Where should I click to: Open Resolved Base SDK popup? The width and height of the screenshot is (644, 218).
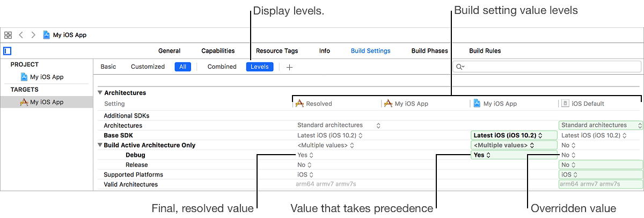(x=331, y=135)
